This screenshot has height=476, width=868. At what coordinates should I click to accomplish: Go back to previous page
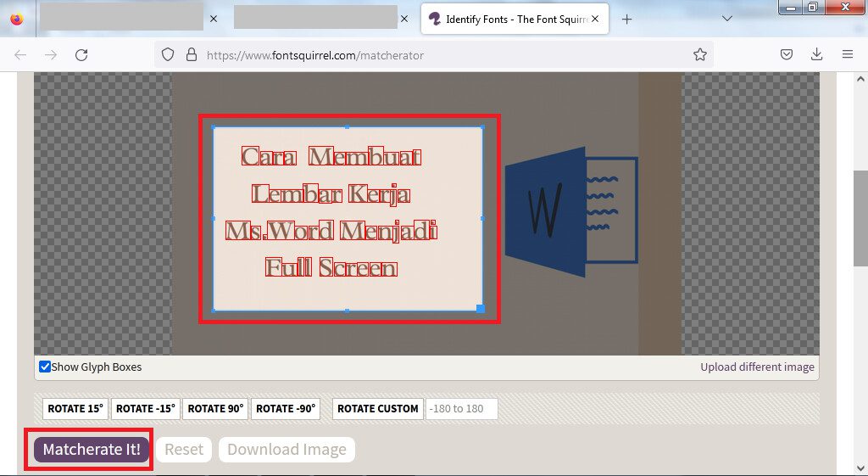pos(20,55)
